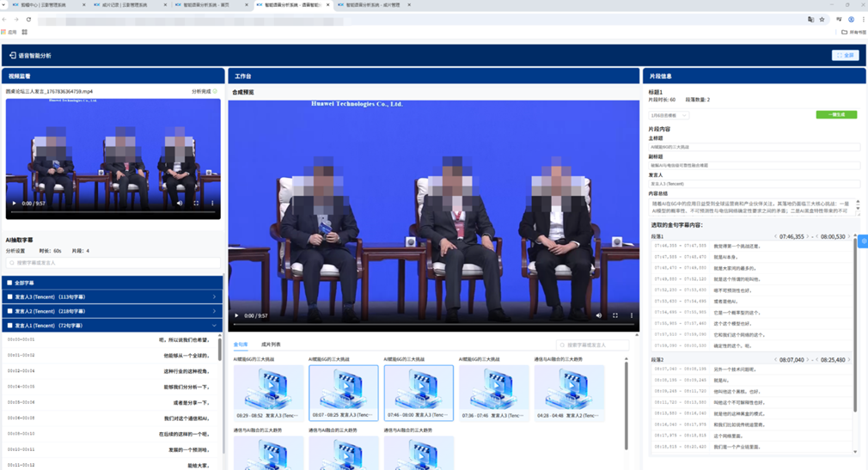
Task: Click the back icon beside 语音智能分析
Action: pos(13,55)
